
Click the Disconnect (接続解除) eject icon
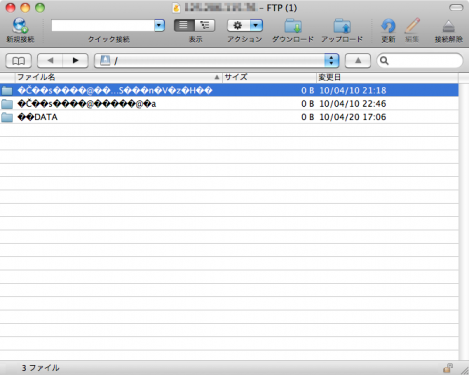[x=449, y=26]
